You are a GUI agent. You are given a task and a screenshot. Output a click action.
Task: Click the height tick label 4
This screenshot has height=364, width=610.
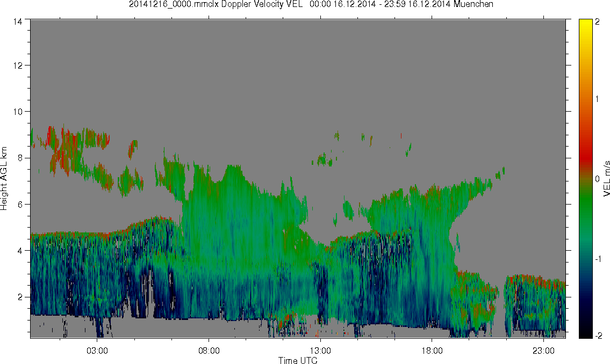pos(19,251)
